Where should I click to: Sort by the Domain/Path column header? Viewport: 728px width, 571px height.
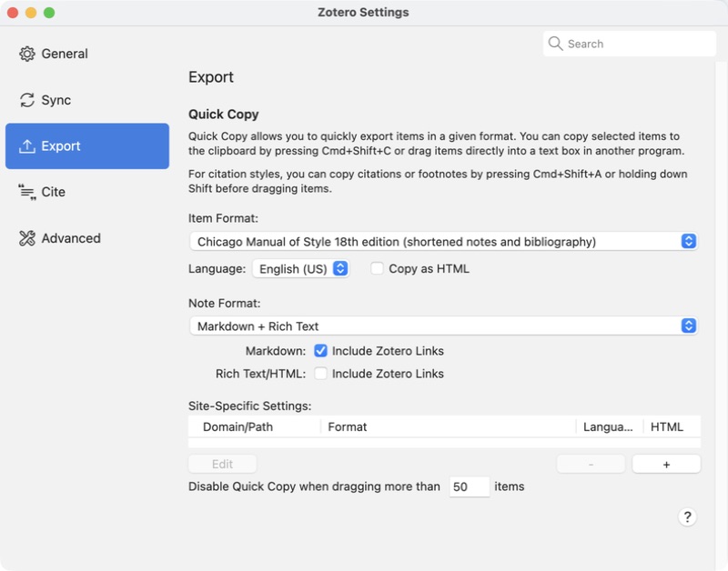click(x=255, y=426)
